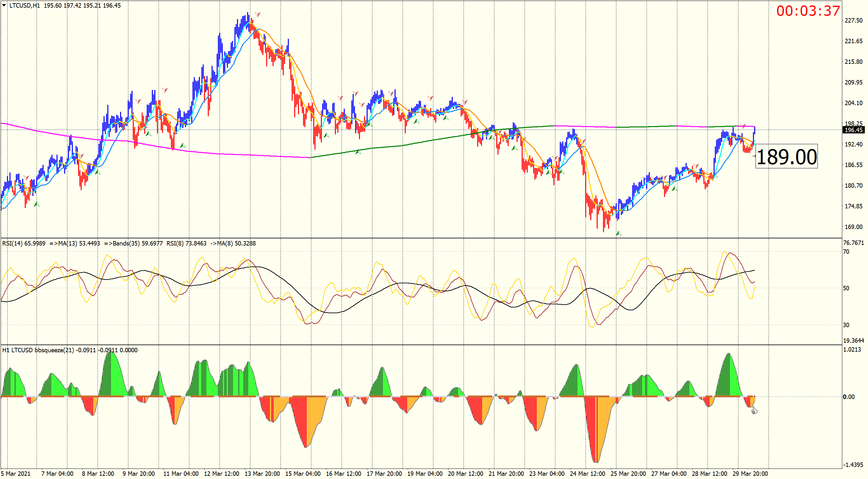This screenshot has height=479, width=868.
Task: Click the 227.50 value on the price scale
Action: 853,21
